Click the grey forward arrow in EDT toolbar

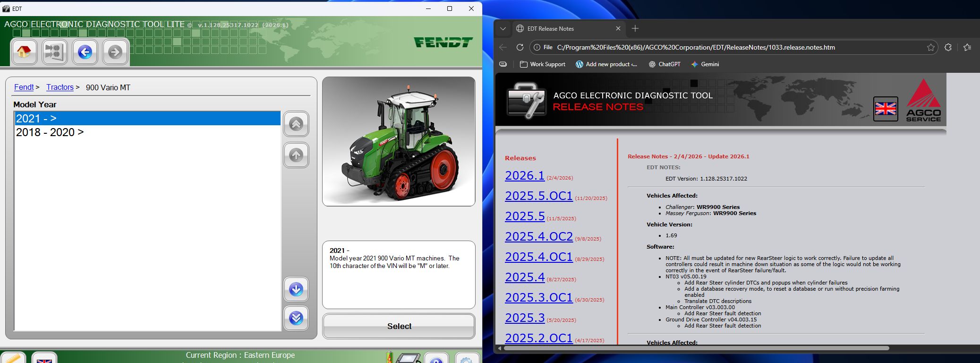pos(115,52)
